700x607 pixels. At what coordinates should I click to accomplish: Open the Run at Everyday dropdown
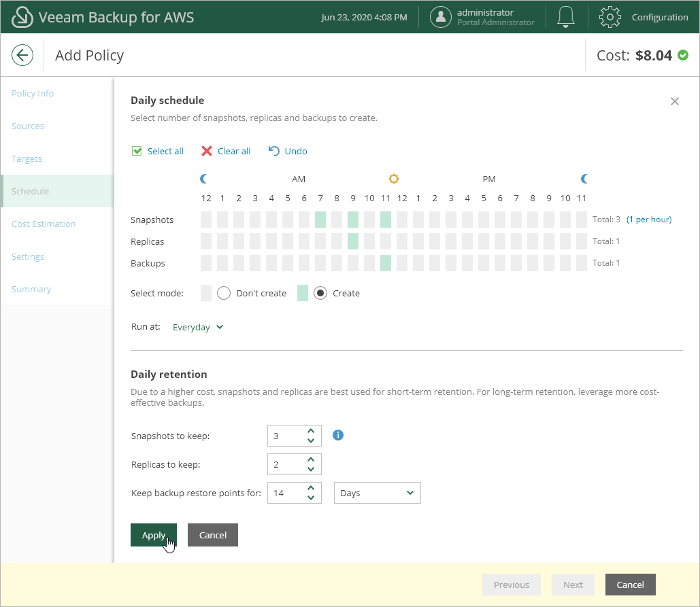pyautogui.click(x=198, y=327)
